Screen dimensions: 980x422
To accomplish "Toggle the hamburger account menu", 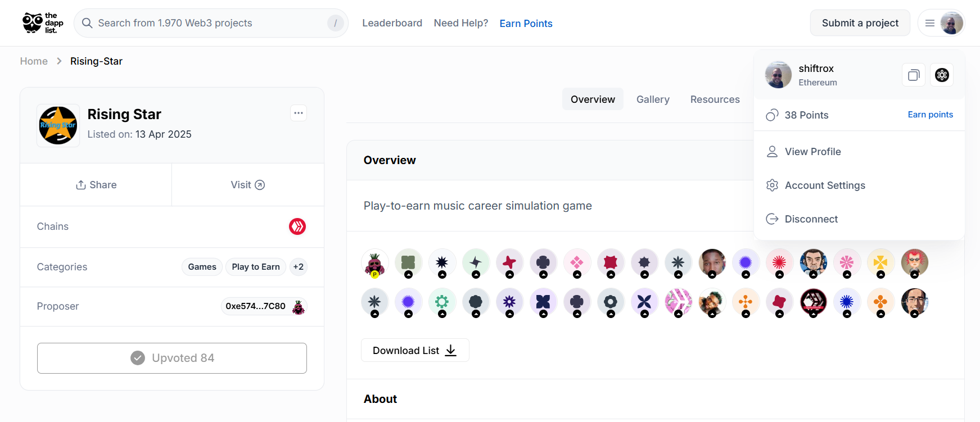I will (930, 23).
